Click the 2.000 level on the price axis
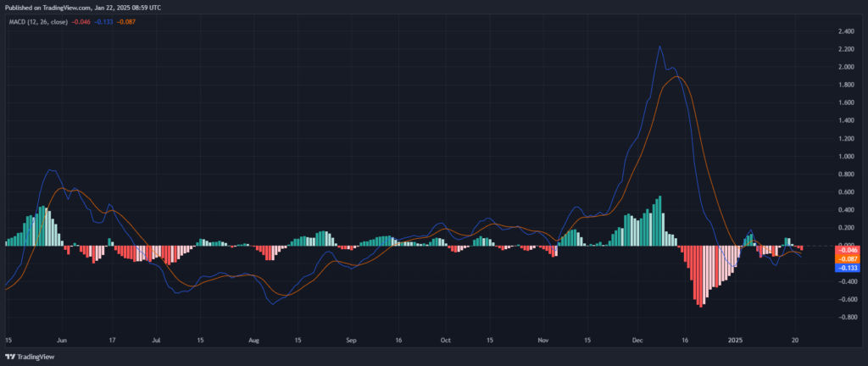The image size is (868, 366). pyautogui.click(x=846, y=67)
